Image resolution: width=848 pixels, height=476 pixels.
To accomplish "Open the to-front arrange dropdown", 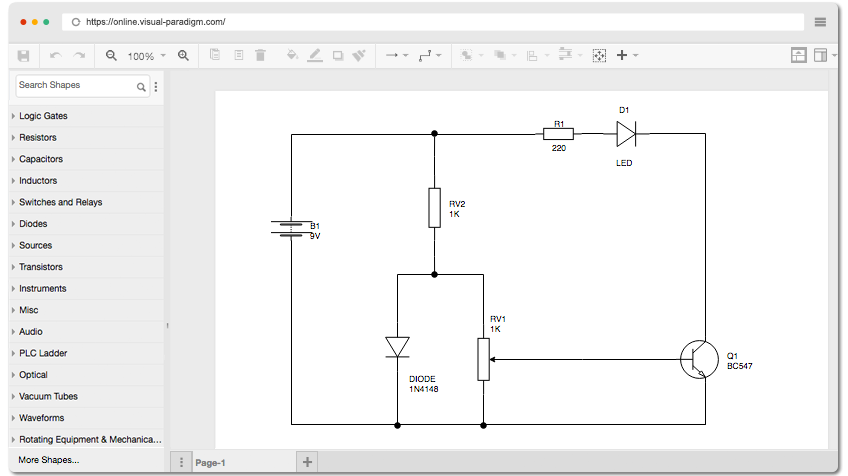I will click(x=472, y=55).
